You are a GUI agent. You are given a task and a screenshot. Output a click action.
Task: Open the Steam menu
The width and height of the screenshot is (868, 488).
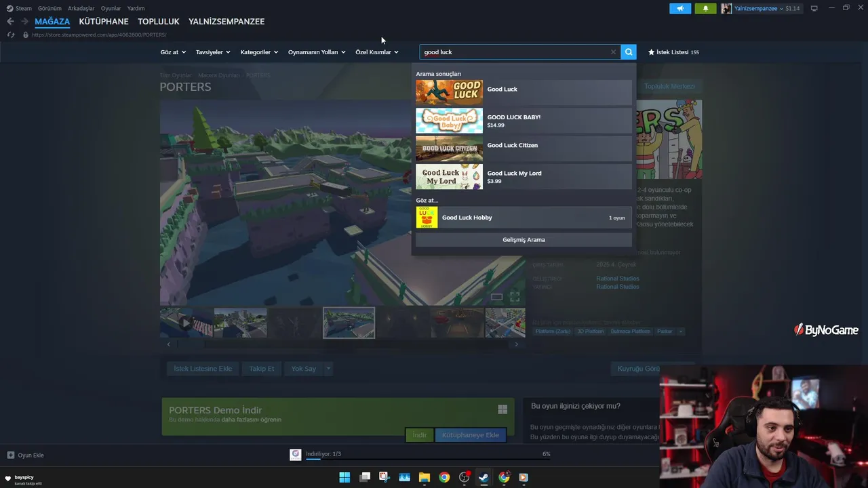click(20, 8)
